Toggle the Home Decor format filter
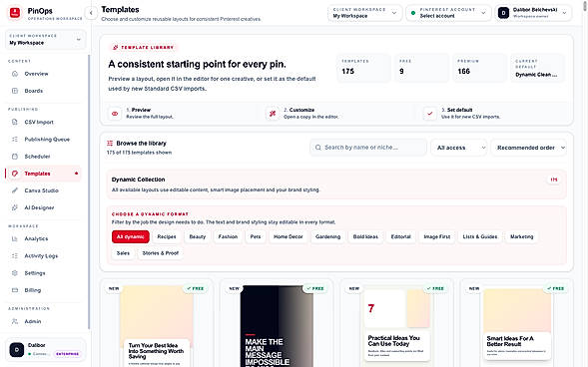 point(288,236)
